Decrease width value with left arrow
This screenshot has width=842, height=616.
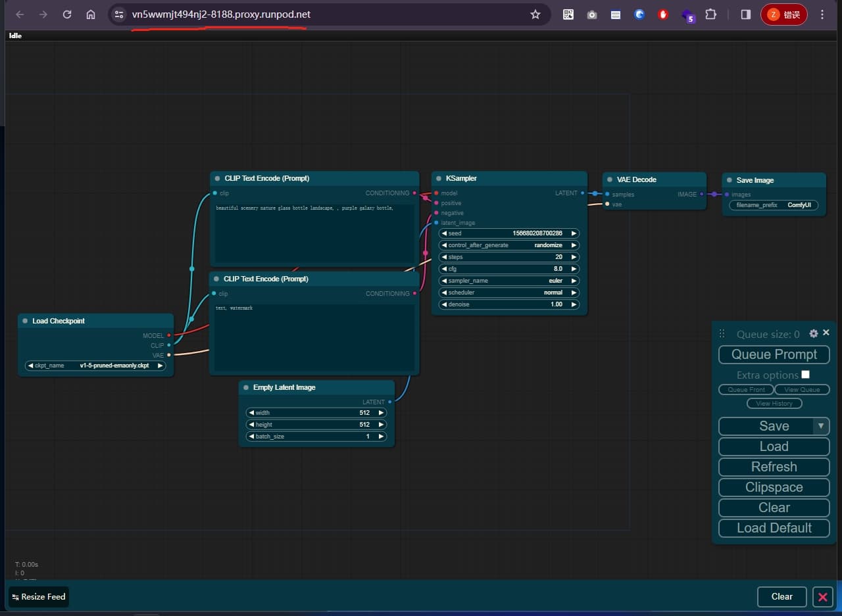pyautogui.click(x=251, y=413)
